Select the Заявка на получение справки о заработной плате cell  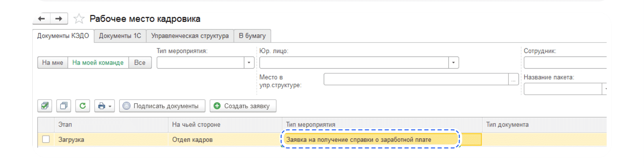coord(382,140)
